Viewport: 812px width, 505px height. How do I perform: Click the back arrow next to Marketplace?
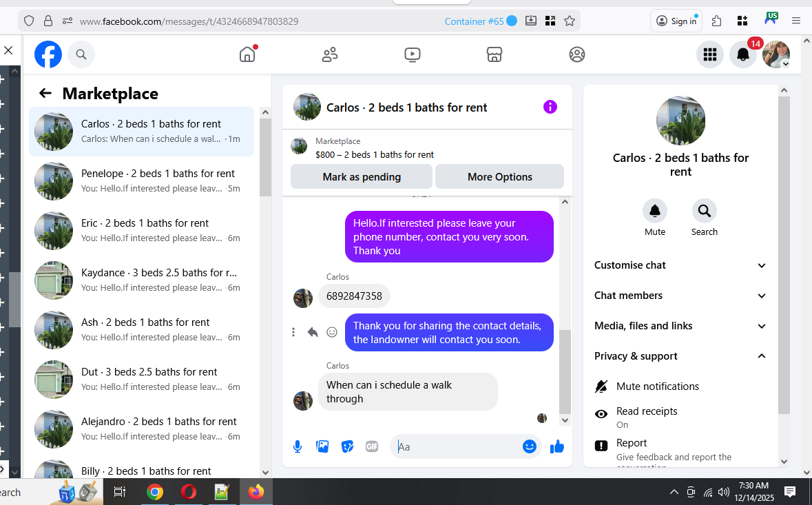(45, 93)
